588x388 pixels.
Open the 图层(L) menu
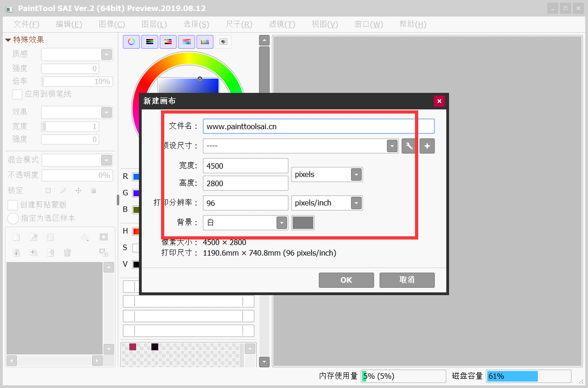pyautogui.click(x=154, y=24)
